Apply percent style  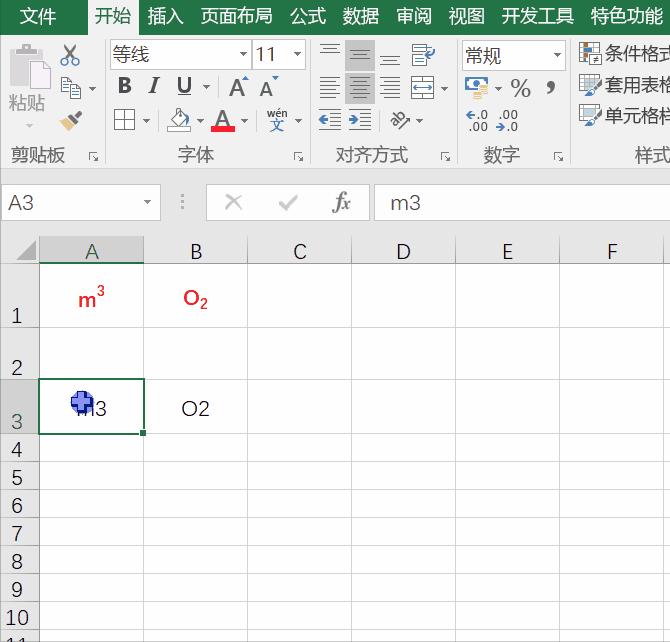[520, 88]
